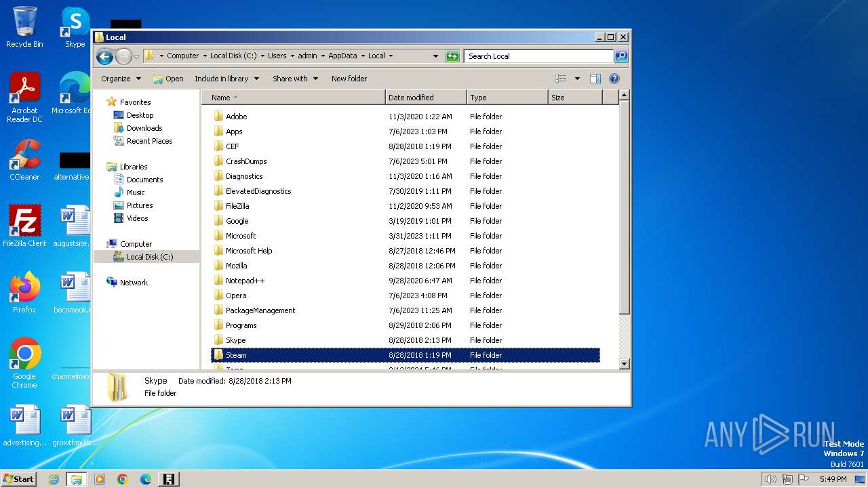Click the Explorer Forward arrow button
Screen dimensions: 868x488
(123, 56)
